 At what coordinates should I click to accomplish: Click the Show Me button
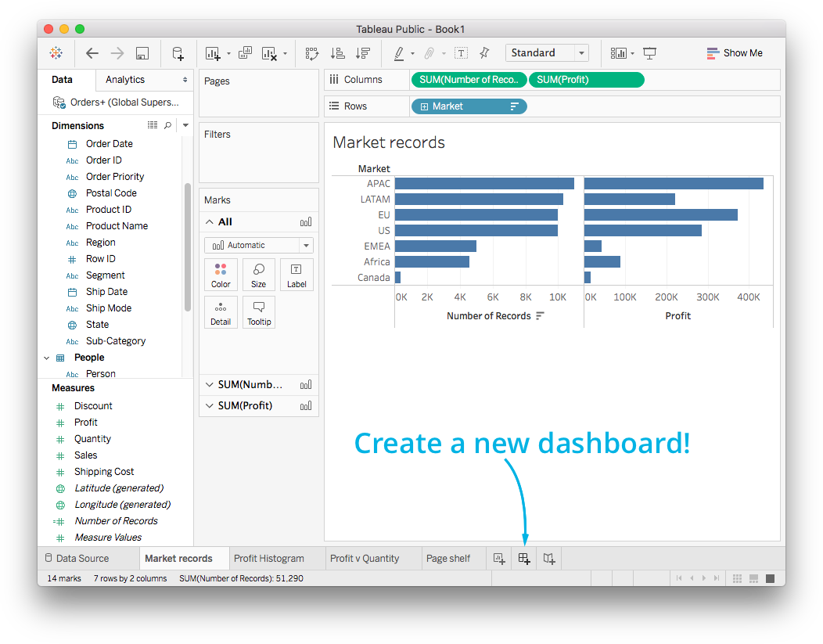coord(734,53)
